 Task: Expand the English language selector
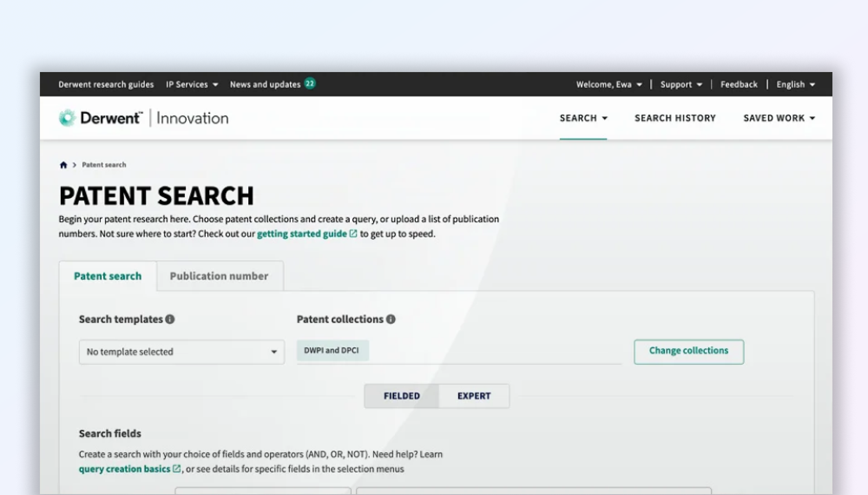(x=795, y=85)
